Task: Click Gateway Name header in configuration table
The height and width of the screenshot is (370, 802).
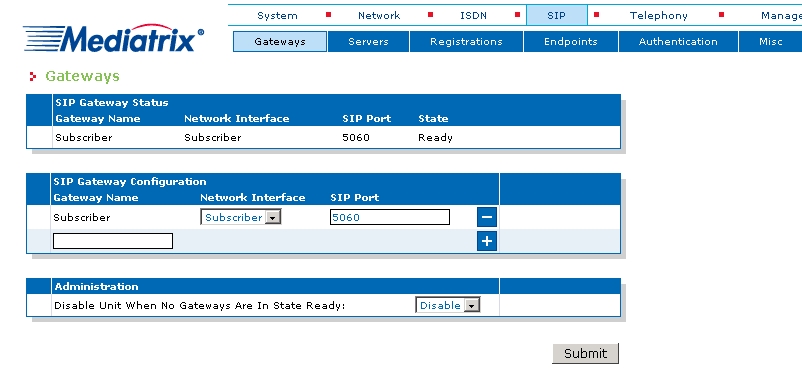Action: 96,198
